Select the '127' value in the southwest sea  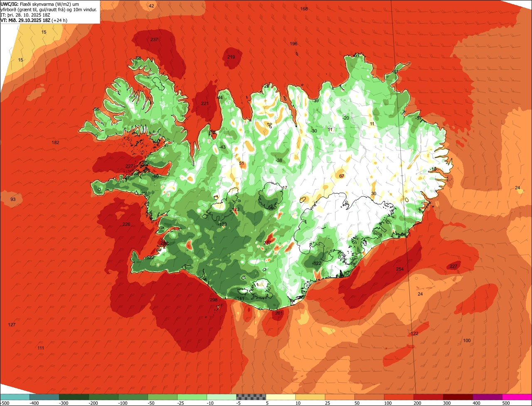12,325
